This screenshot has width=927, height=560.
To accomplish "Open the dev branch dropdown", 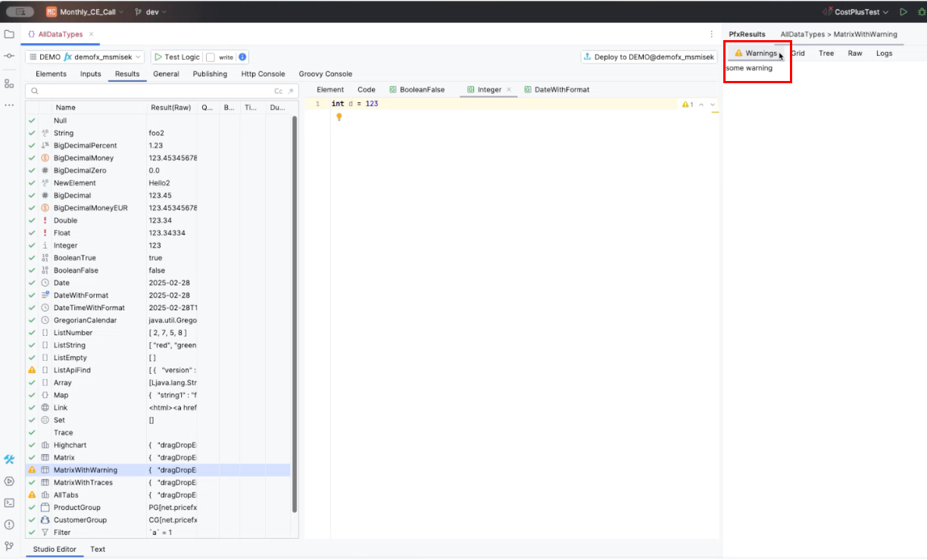I will pos(151,12).
